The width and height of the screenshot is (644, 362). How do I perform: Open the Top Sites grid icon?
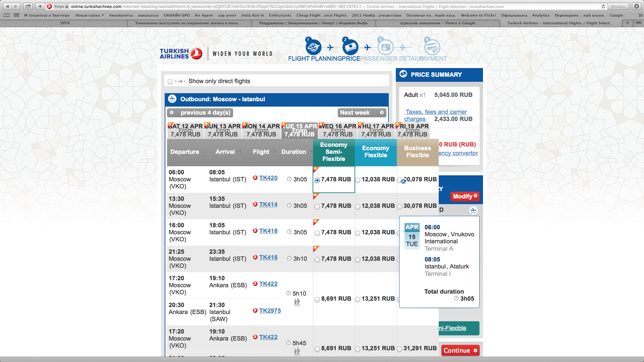(16, 15)
